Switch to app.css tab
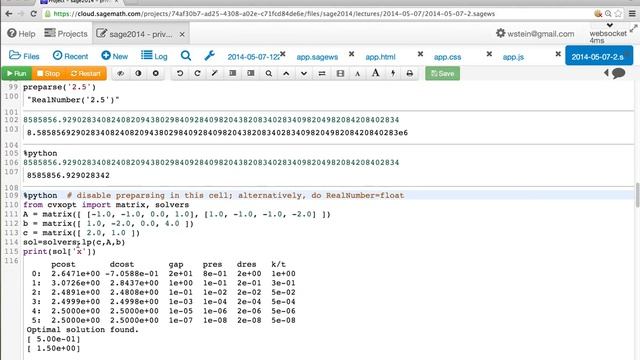The width and height of the screenshot is (640, 360). 447,57
